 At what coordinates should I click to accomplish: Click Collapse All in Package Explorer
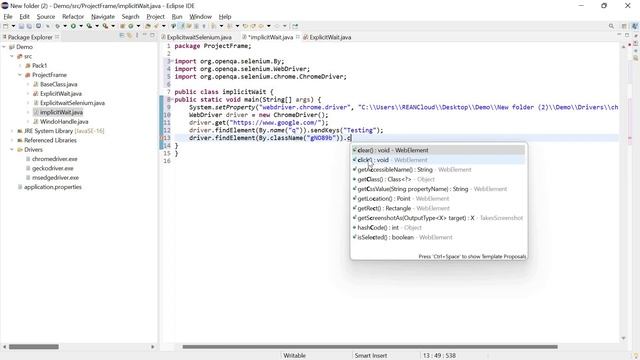coord(122,36)
